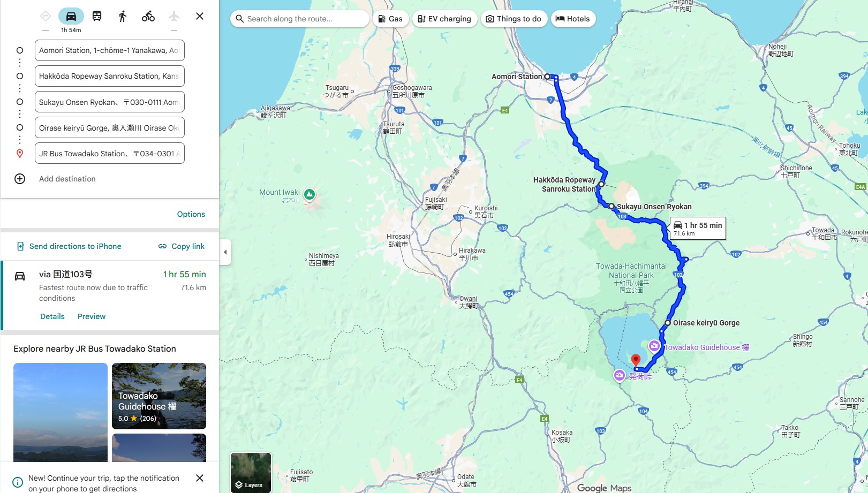Click the Hirakawa city label
This screenshot has width=868, height=493.
pos(472,254)
